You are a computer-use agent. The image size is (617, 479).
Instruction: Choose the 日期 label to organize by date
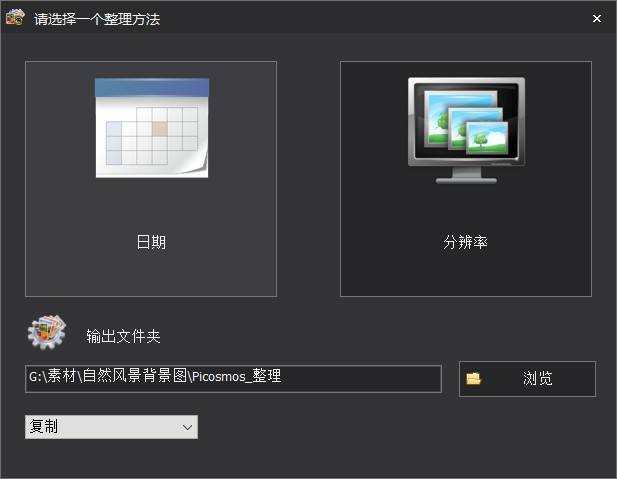(151, 242)
